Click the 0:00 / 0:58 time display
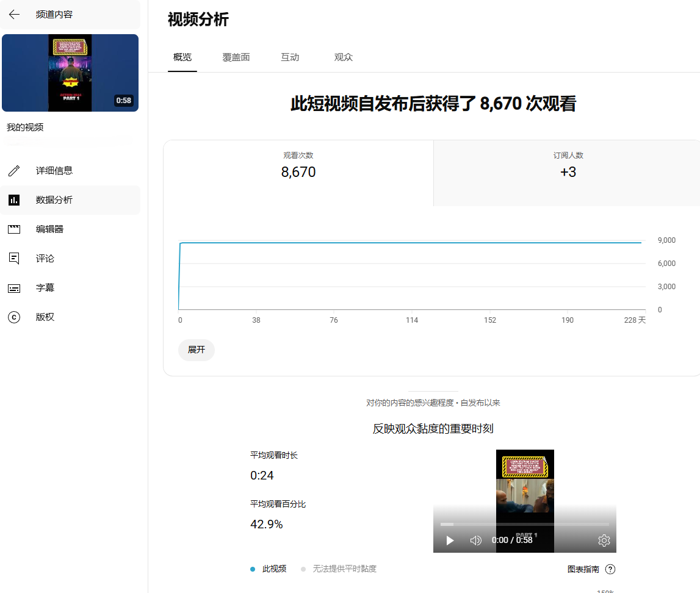 click(512, 541)
